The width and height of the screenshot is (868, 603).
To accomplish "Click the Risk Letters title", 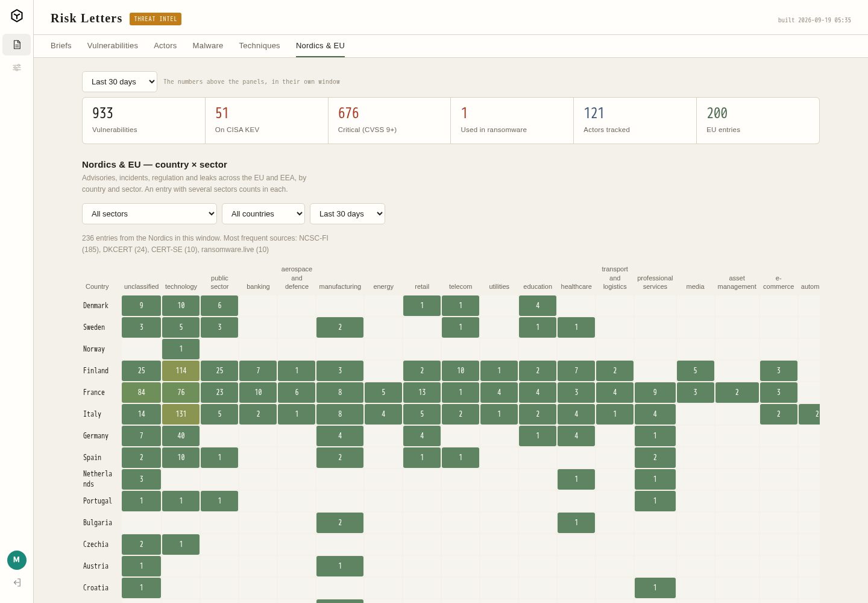I will click(x=86, y=18).
